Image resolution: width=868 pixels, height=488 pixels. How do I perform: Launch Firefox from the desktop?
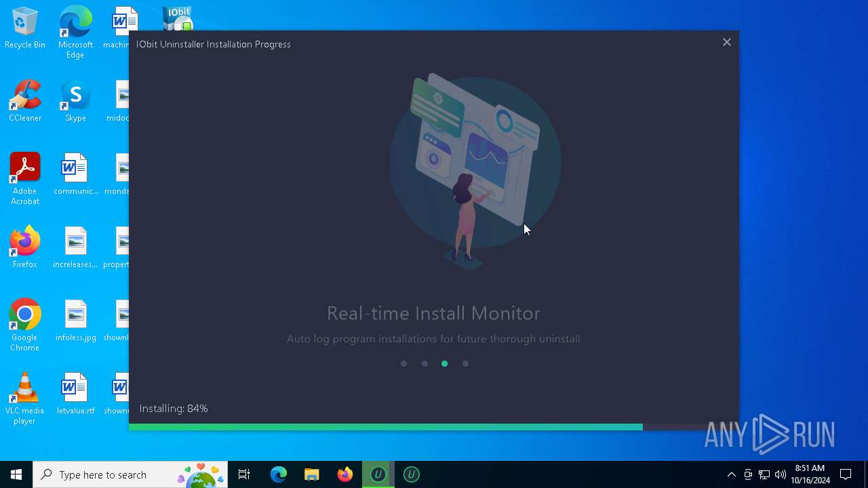(25, 247)
